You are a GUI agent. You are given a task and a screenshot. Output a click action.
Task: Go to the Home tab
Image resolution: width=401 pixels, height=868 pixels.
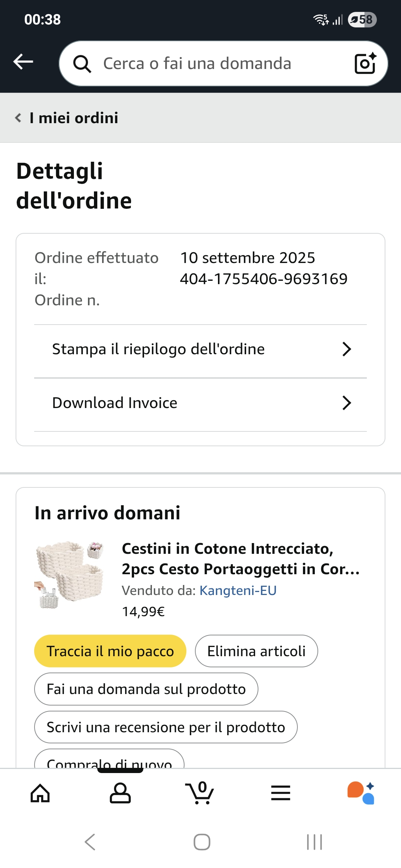(x=40, y=793)
